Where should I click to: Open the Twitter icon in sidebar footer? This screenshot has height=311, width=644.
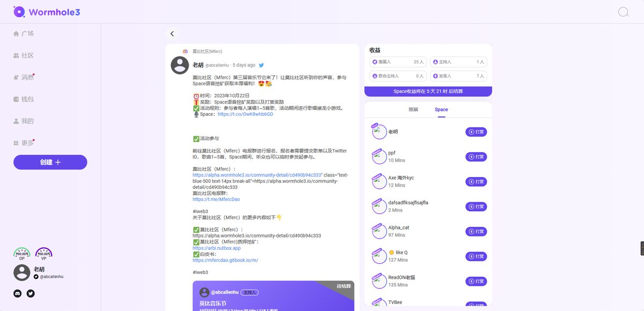click(31, 293)
